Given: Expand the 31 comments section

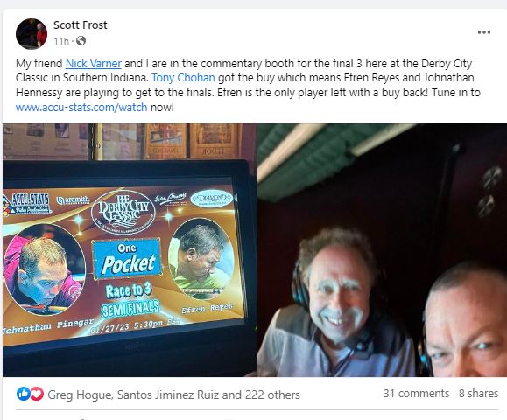Looking at the screenshot, I should point(416,394).
